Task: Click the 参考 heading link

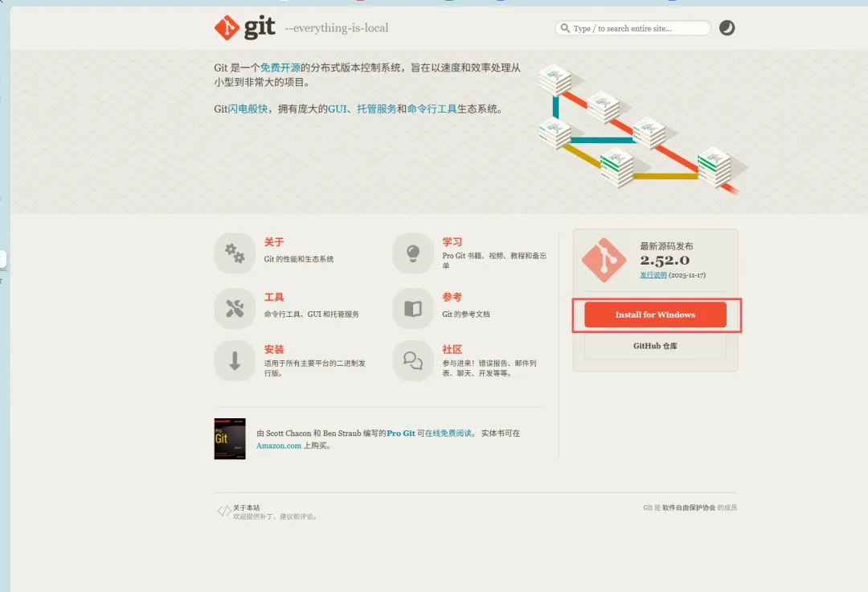Action: (x=452, y=298)
